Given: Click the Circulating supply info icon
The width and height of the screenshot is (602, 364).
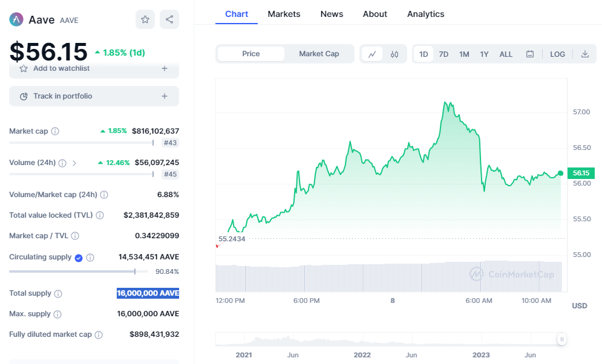Looking at the screenshot, I should tap(90, 258).
